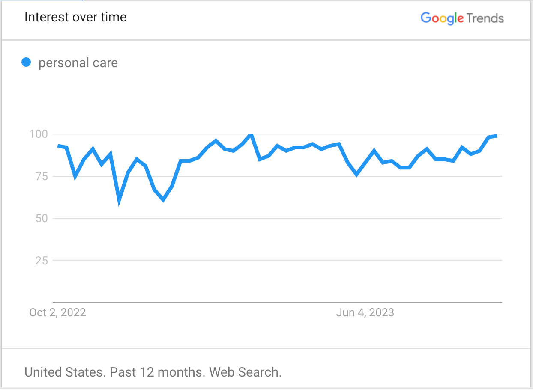Screen dimensions: 533x392
Task: Click "Web Search" in the footer
Action: (x=245, y=372)
